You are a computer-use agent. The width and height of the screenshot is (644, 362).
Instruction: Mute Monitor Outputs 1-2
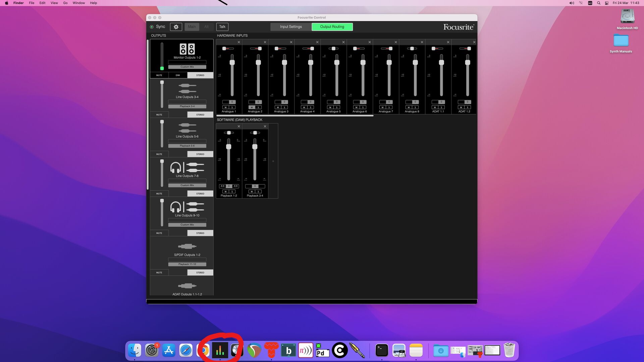pos(159,75)
